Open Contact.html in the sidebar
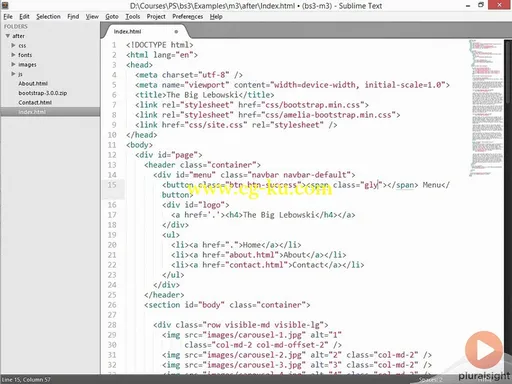 [35, 102]
